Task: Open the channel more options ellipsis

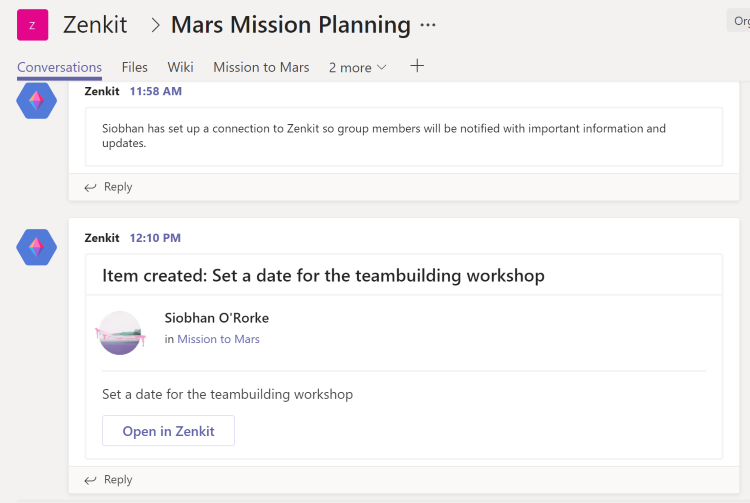Action: [428, 25]
